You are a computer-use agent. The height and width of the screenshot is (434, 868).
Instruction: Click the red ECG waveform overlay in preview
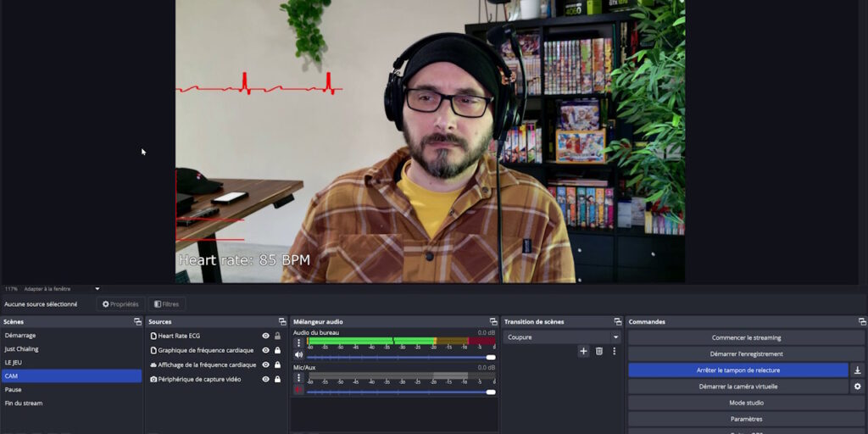coord(259,85)
